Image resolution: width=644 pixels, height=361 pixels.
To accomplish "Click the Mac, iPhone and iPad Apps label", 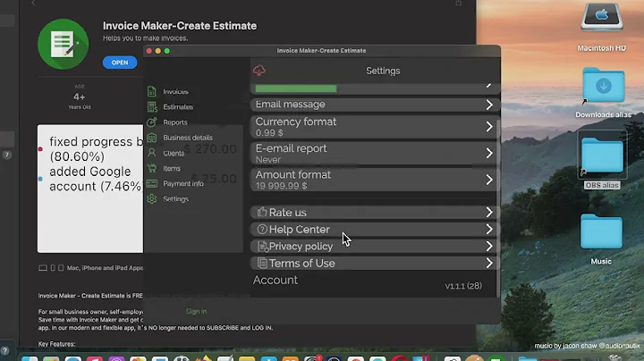I will pyautogui.click(x=105, y=268).
